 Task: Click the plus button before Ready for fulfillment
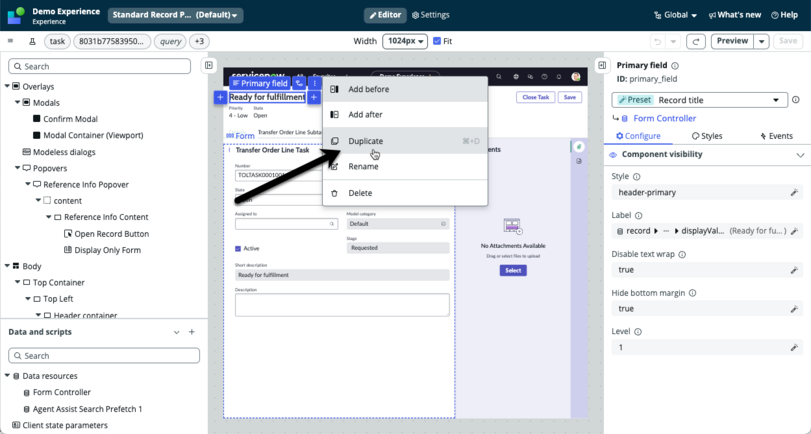pyautogui.click(x=220, y=97)
